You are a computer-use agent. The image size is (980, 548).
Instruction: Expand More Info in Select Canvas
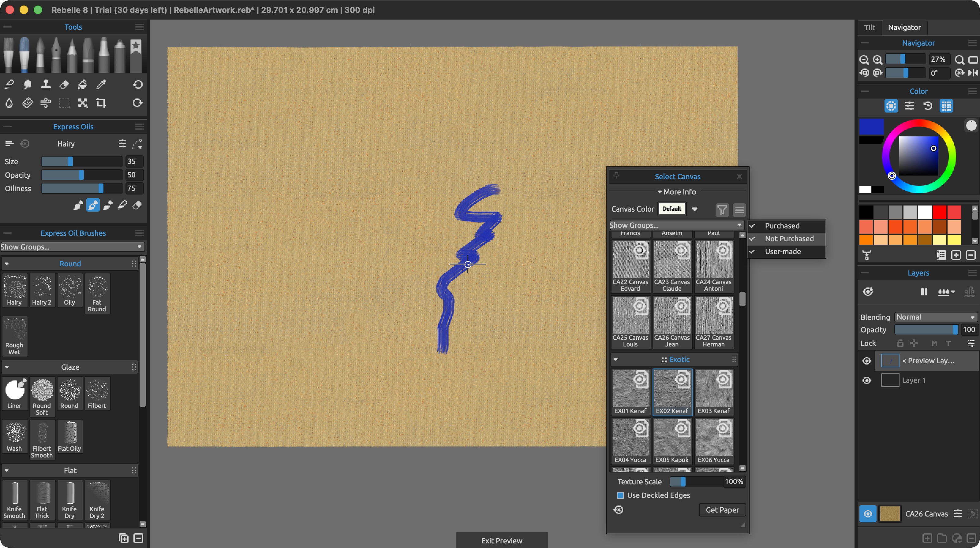point(677,192)
